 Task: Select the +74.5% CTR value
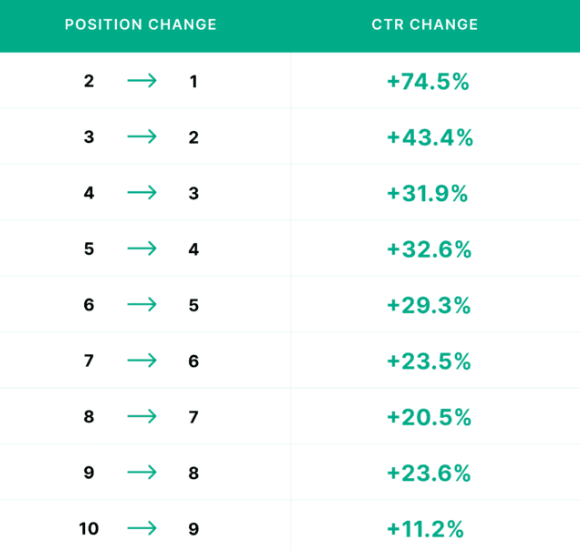coord(428,81)
